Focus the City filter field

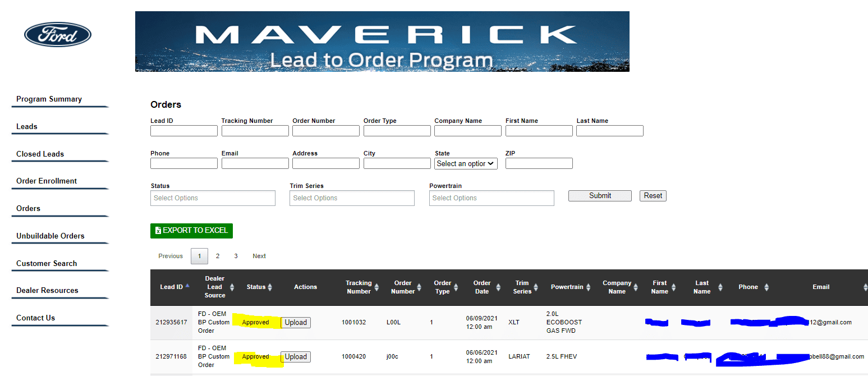[x=397, y=163]
